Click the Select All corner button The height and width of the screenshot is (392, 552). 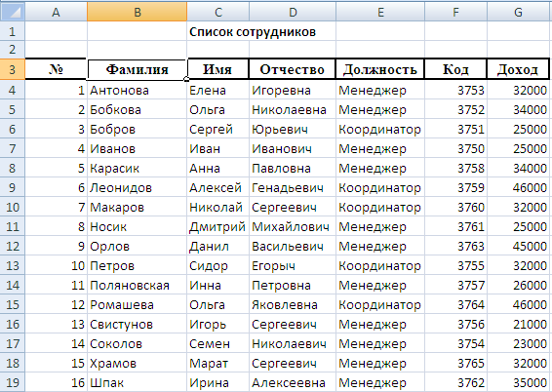coord(13,12)
